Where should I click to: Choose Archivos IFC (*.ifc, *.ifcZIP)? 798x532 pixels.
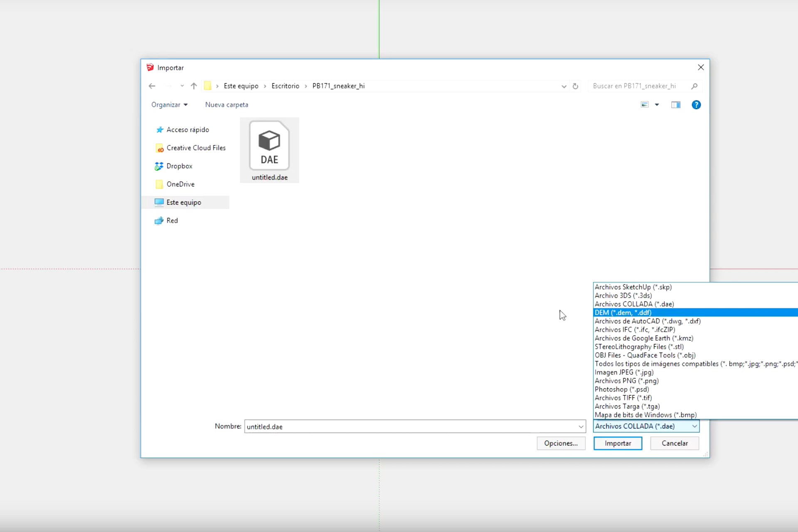click(x=696, y=330)
